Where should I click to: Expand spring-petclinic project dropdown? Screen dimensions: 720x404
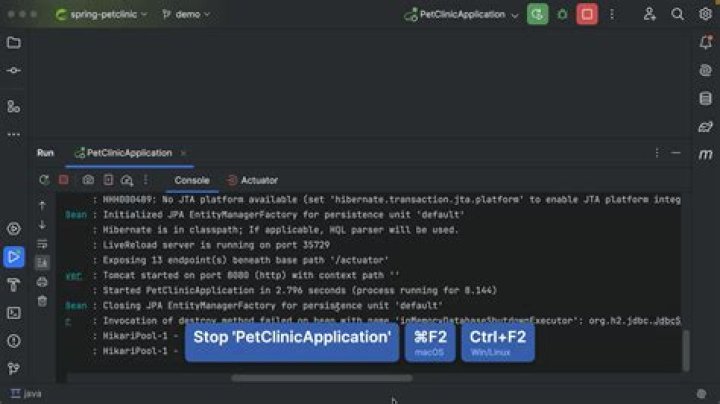click(x=101, y=15)
